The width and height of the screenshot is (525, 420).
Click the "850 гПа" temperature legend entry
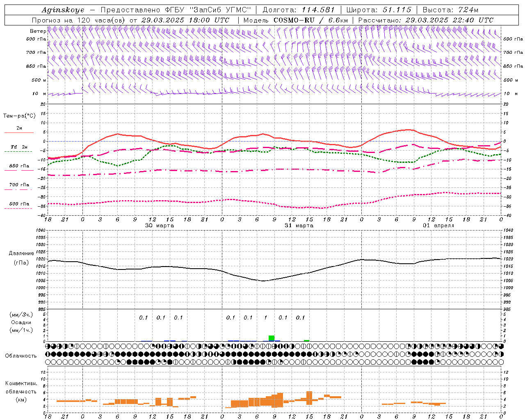click(19, 166)
